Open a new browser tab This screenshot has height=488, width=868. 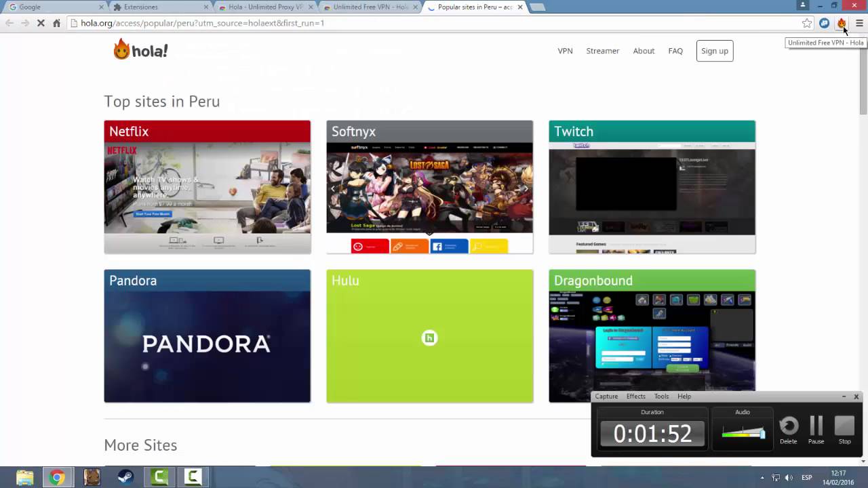click(x=537, y=7)
